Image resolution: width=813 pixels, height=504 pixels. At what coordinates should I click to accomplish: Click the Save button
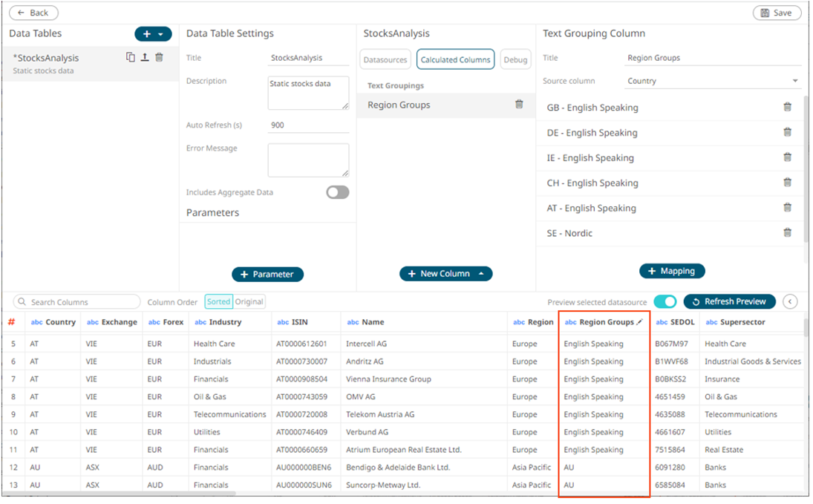(777, 13)
